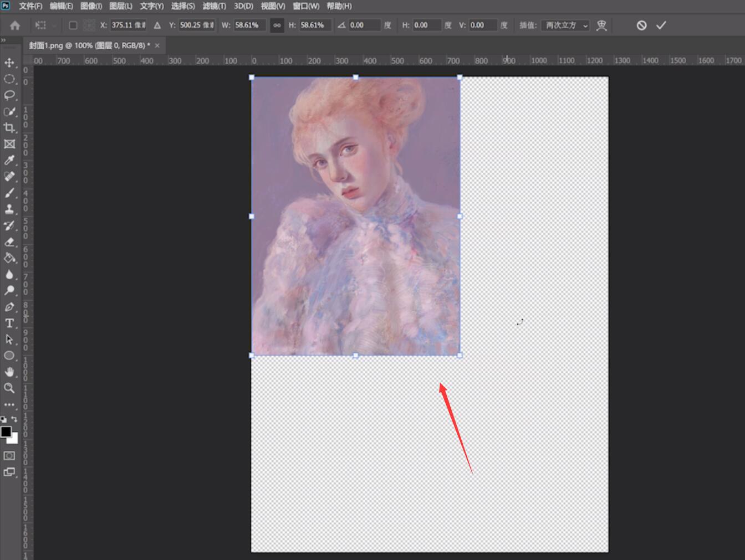This screenshot has height=560, width=745.
Task: Click the width percentage field
Action: point(249,25)
